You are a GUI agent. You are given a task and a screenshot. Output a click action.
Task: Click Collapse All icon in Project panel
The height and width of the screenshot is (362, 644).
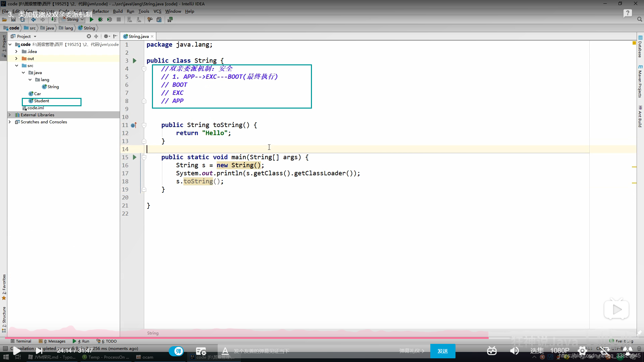[x=96, y=36]
